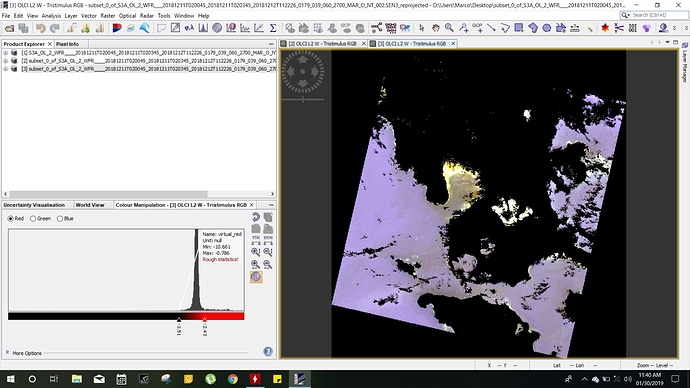Open the Layer Manager side panel
The width and height of the screenshot is (690, 388).
click(x=685, y=63)
